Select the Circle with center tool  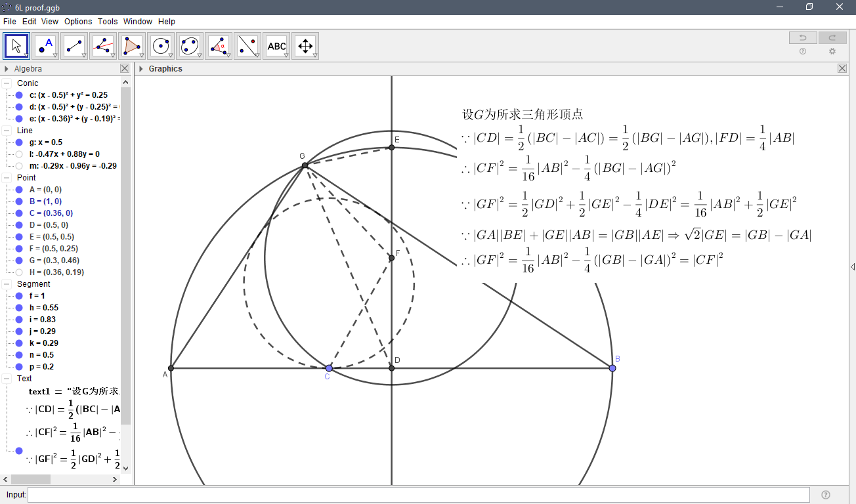(161, 46)
